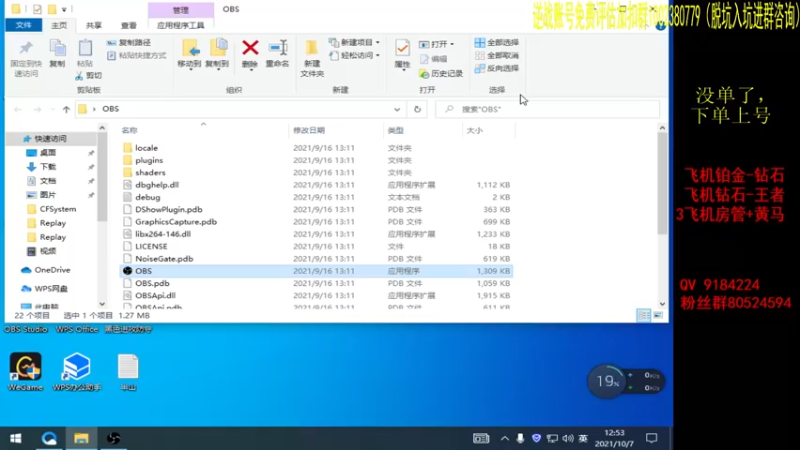Screen dimensions: 800x450
Task: Open History button in ribbon
Action: point(441,74)
